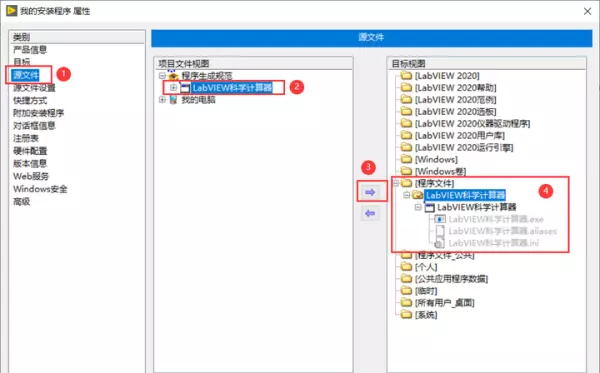Open 注册表 category

pos(26,138)
